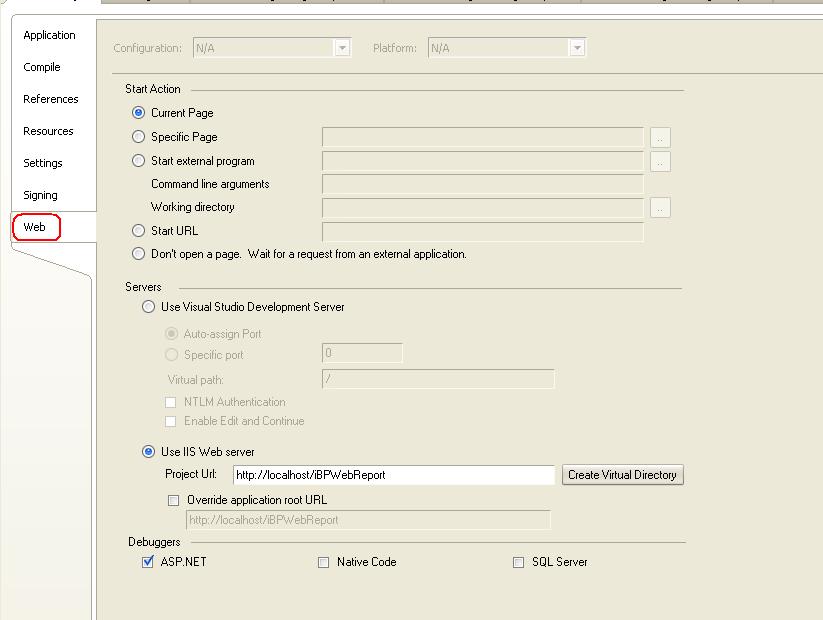This screenshot has width=823, height=620.
Task: Click browse button next to Specific Page field
Action: coord(660,138)
